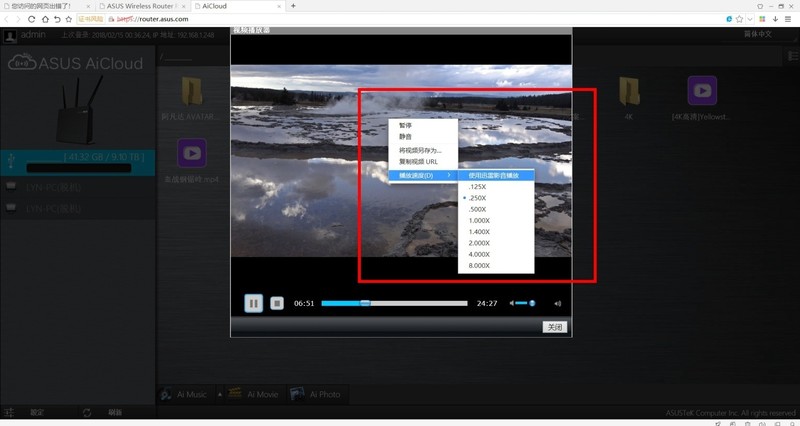The image size is (800, 426).
Task: Set playback speed to .125X
Action: pos(496,187)
